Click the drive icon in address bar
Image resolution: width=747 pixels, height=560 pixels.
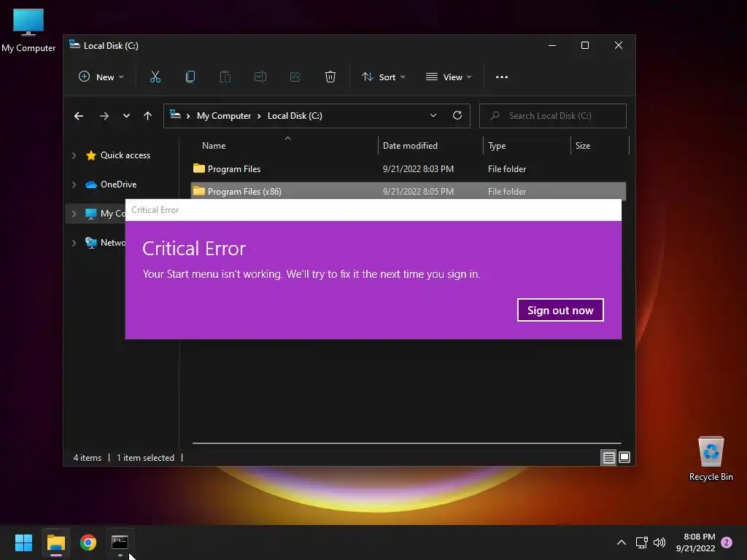click(x=175, y=114)
